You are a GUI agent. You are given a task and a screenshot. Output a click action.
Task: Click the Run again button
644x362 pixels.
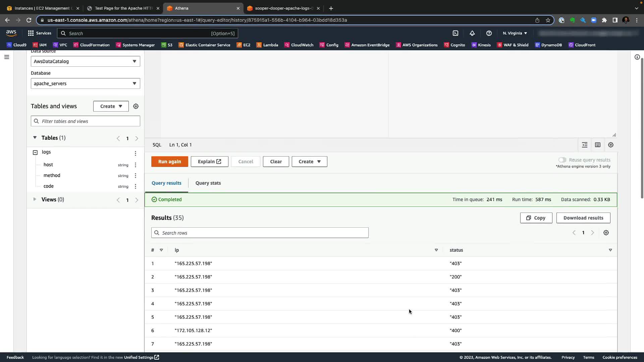169,162
